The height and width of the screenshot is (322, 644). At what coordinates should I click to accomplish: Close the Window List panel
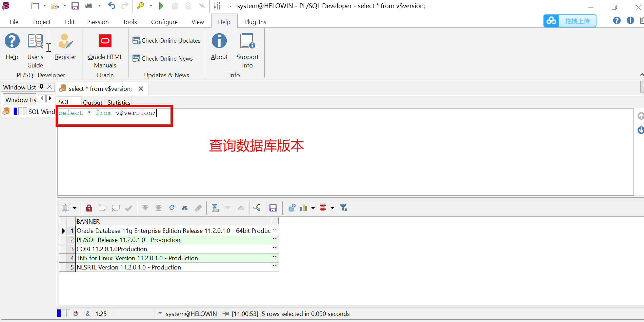[x=49, y=87]
